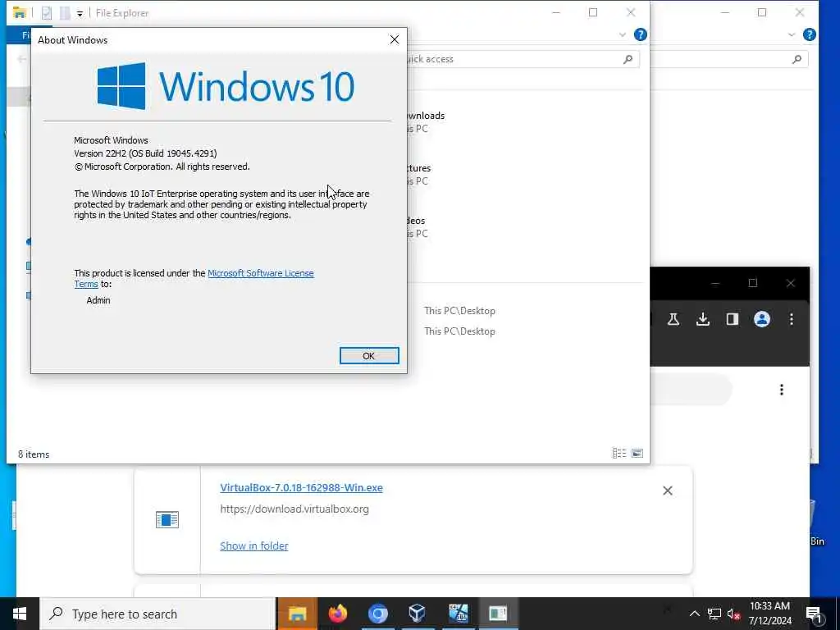Screen dimensions: 840x630
Task: Click New folder icon in File Explorer quick toolbar
Action: (65, 13)
